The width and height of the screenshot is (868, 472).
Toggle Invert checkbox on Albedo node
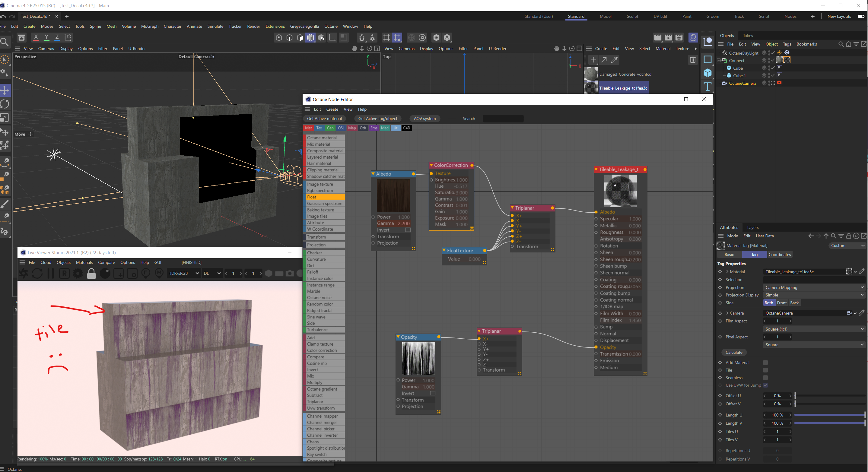pyautogui.click(x=408, y=230)
